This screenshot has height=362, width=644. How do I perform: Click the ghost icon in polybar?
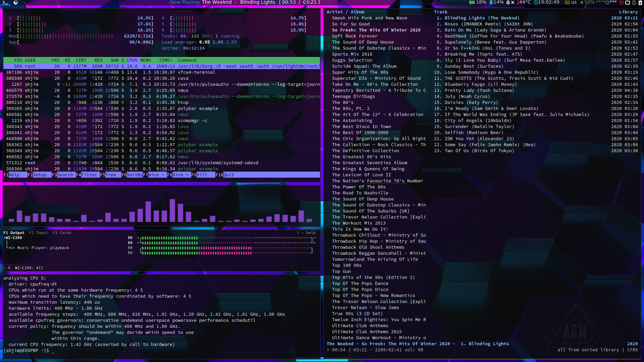pyautogui.click(x=508, y=2)
